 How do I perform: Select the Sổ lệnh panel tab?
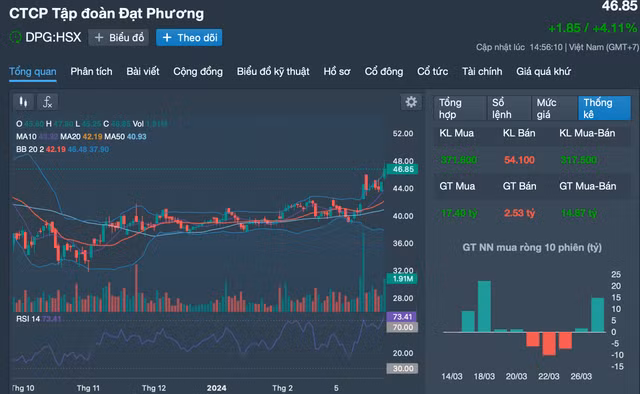point(509,108)
